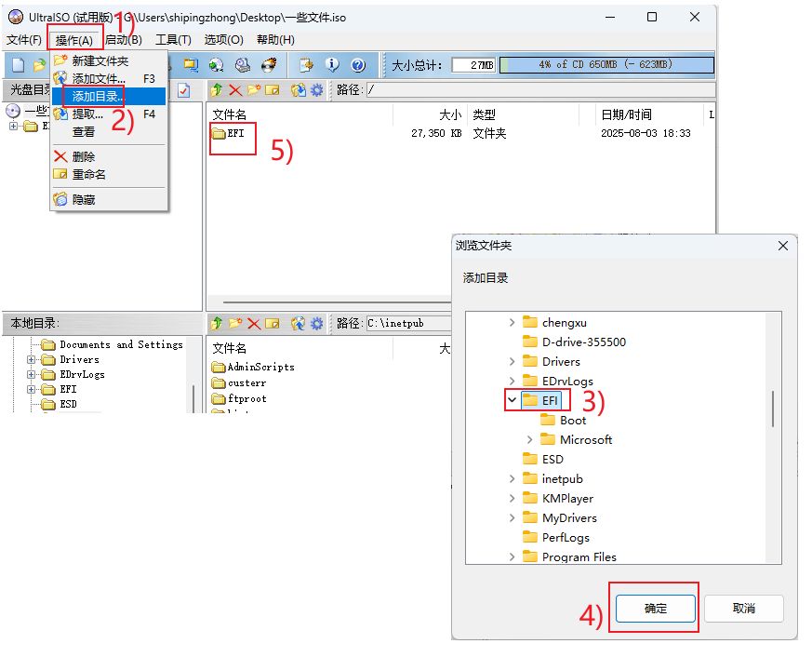This screenshot has height=657, width=812.
Task: Expand the Microsoft folder in browse dialog
Action: tap(529, 439)
